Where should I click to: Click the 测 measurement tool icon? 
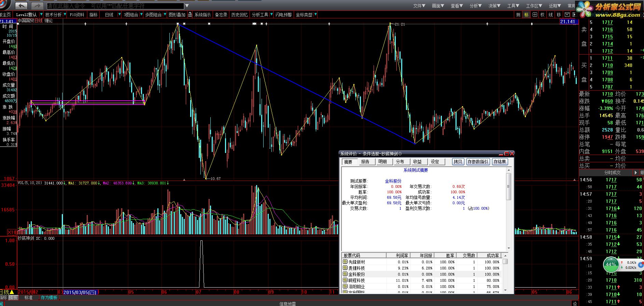tap(518, 15)
